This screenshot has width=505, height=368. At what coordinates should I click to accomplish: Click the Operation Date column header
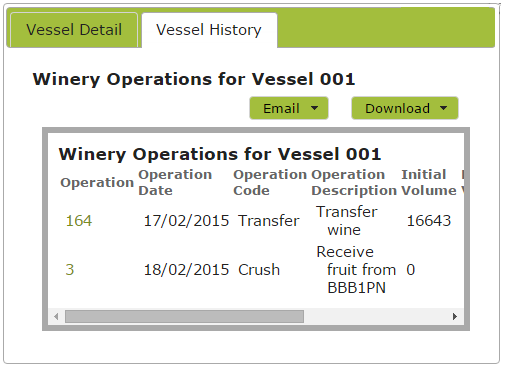tap(175, 182)
